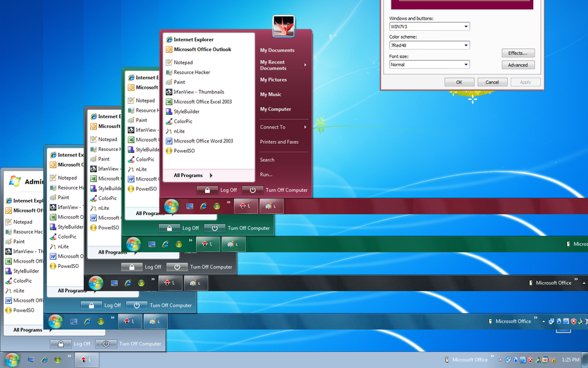Open the Effects... button in the dialog
Image resolution: width=588 pixels, height=368 pixels.
pyautogui.click(x=518, y=53)
